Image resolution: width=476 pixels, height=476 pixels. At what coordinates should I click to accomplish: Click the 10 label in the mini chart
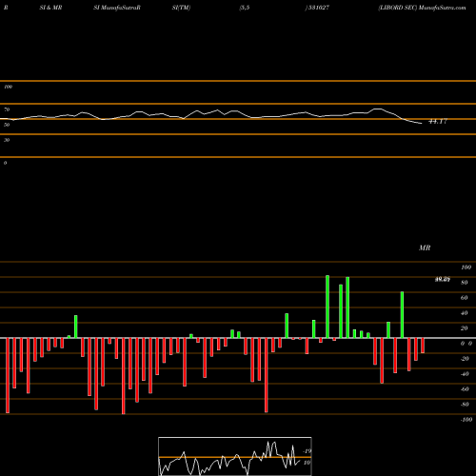click(x=307, y=463)
